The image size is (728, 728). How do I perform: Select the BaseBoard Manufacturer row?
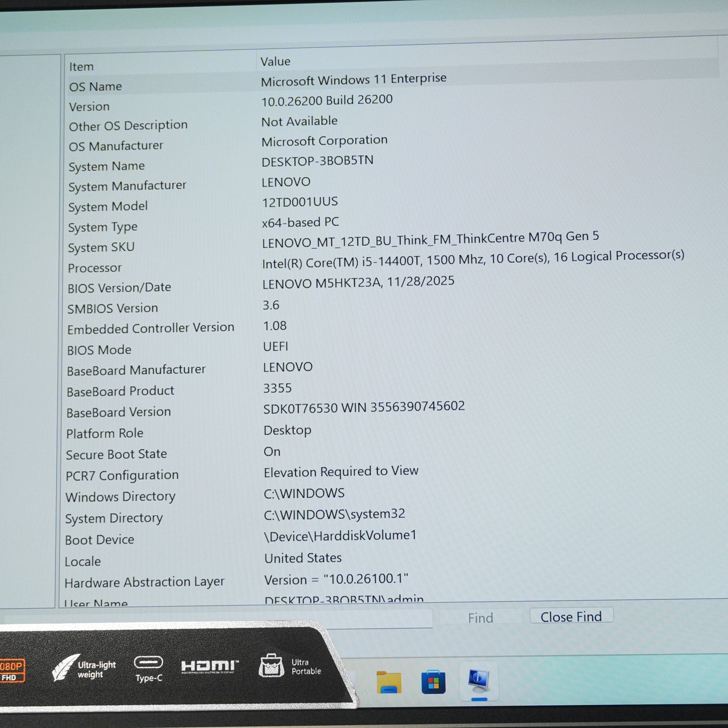pos(136,370)
